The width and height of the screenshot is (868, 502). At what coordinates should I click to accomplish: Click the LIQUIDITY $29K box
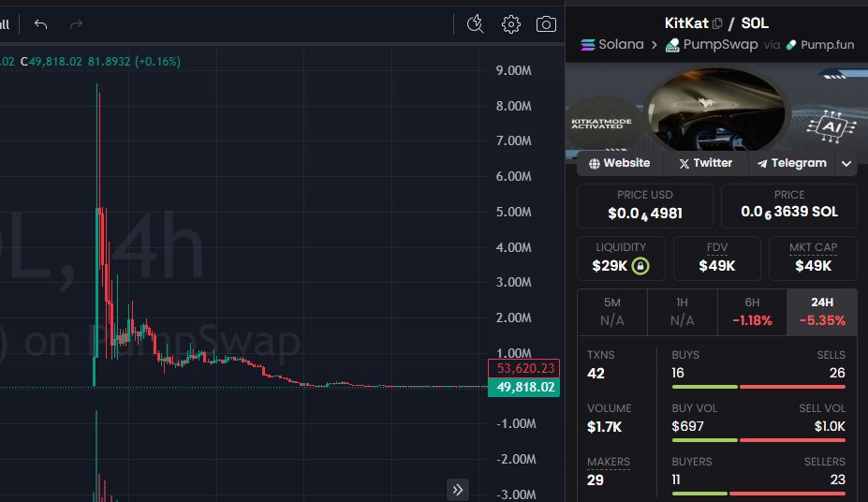coord(621,258)
